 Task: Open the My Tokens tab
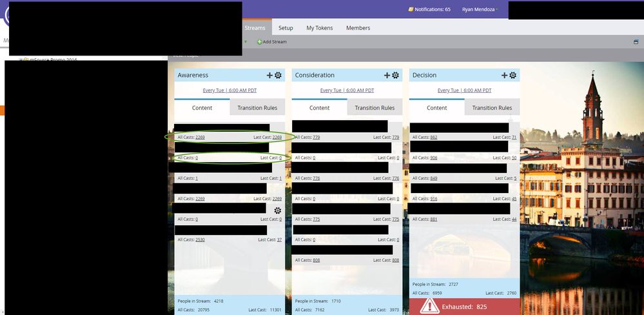point(320,28)
